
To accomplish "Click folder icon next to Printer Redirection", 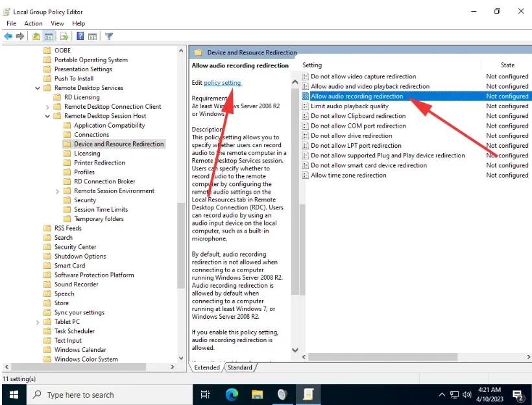I will [x=67, y=163].
